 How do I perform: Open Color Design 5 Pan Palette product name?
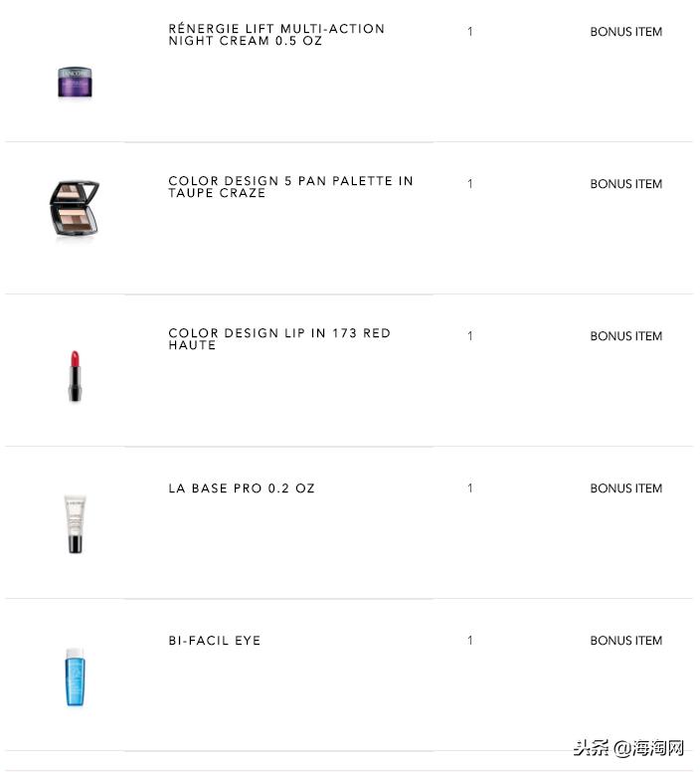[x=290, y=187]
